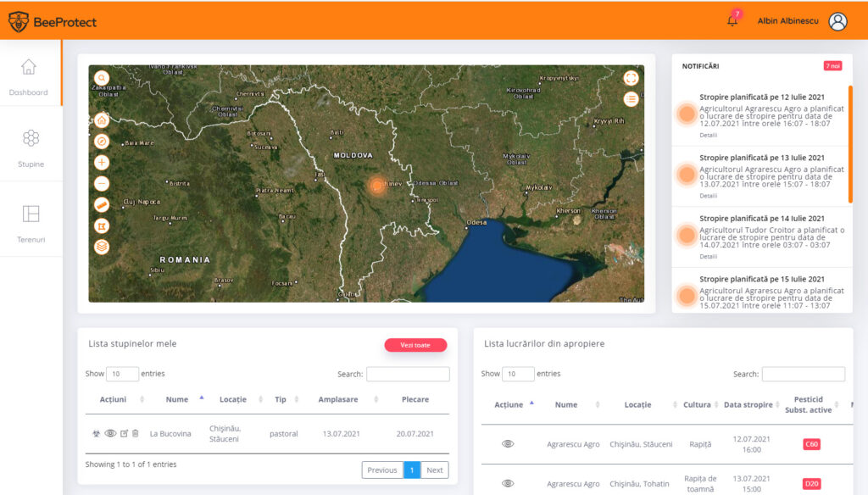Click eye icon for the Chișinău, Stăuceni work
The image size is (868, 495).
(508, 444)
